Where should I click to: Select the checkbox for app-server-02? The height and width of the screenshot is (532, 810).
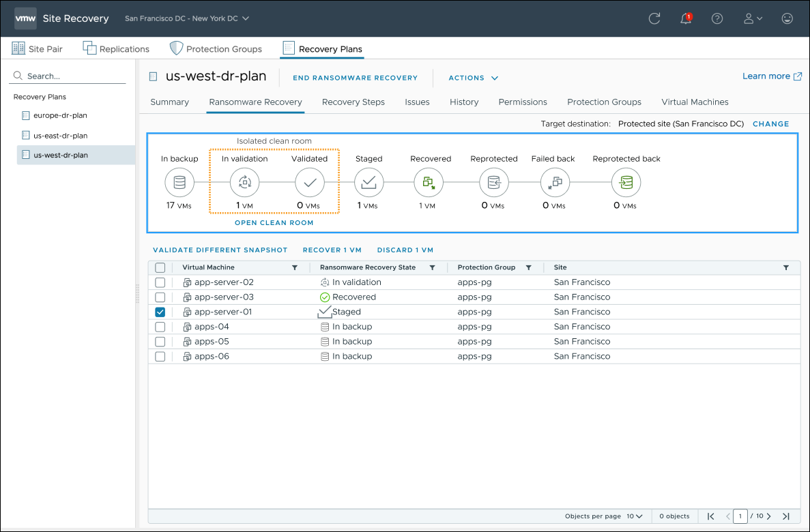tap(160, 282)
